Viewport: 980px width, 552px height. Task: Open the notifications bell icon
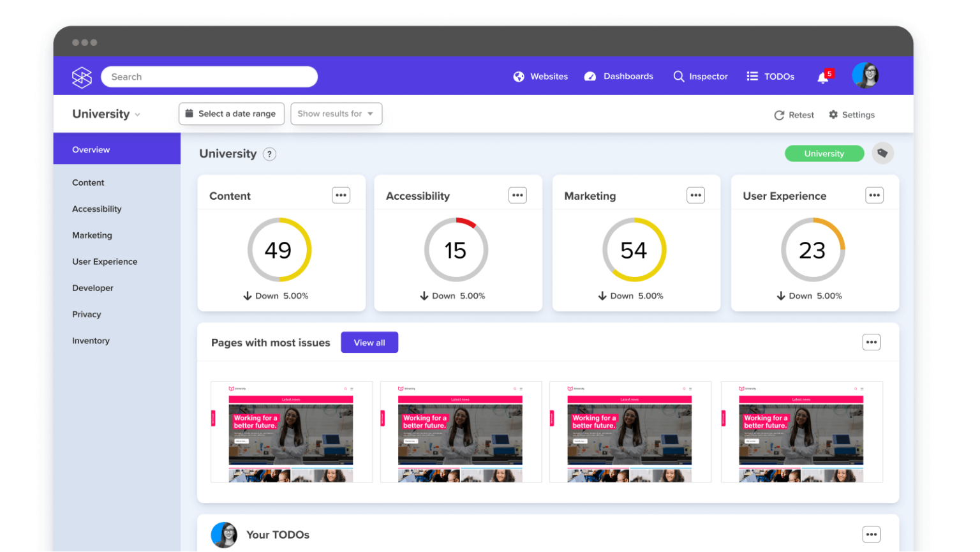(x=823, y=77)
